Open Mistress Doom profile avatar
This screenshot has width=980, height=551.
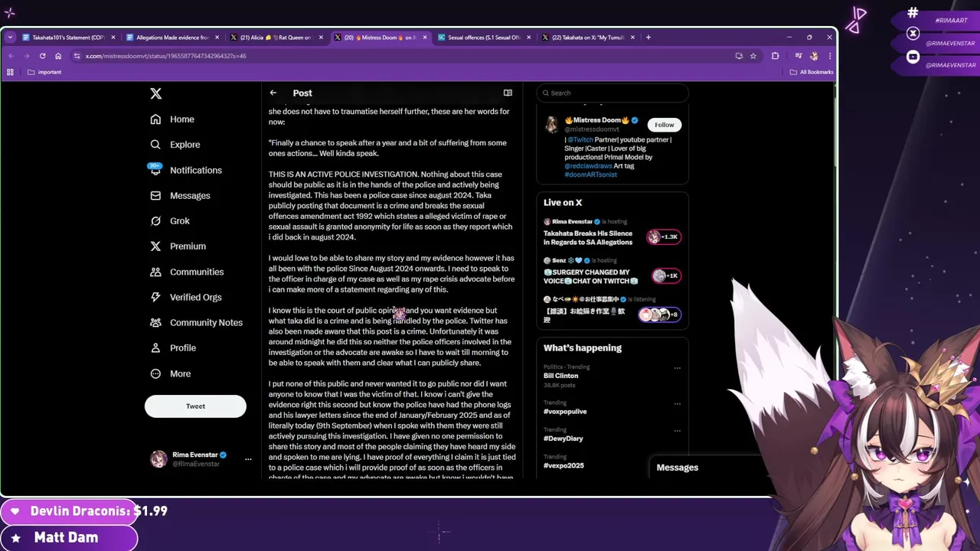552,126
